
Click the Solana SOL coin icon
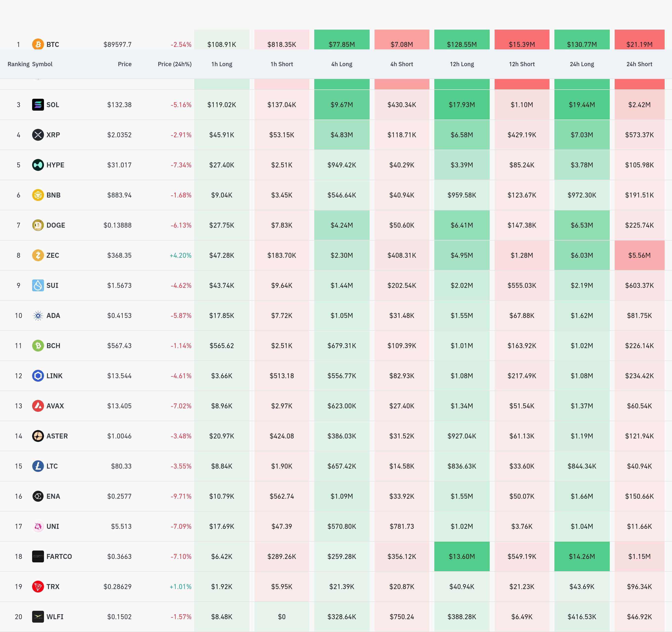pyautogui.click(x=38, y=105)
